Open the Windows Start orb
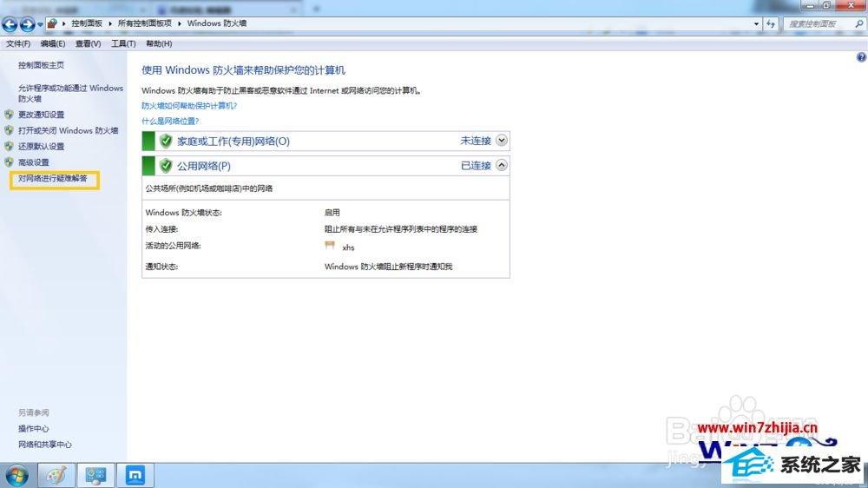Image resolution: width=868 pixels, height=488 pixels. coord(16,476)
